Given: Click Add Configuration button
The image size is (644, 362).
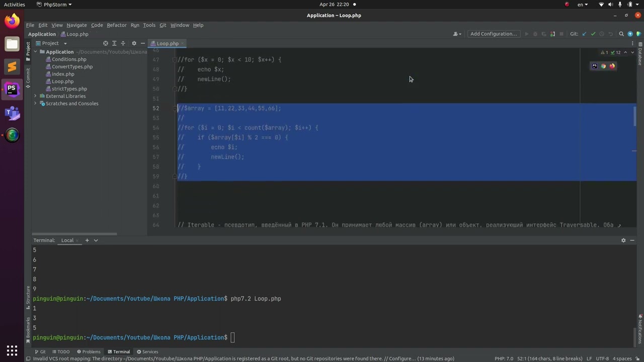Looking at the screenshot, I should 494,34.
